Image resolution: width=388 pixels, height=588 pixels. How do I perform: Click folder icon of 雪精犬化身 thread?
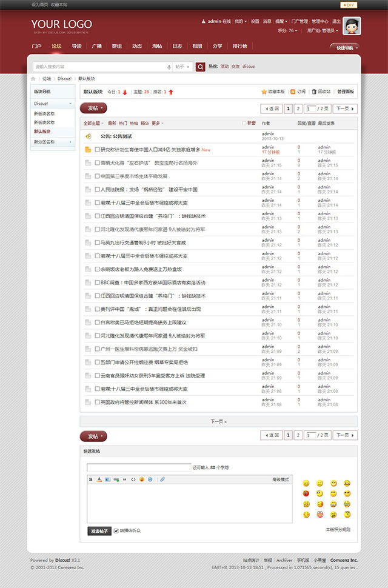coord(88,163)
